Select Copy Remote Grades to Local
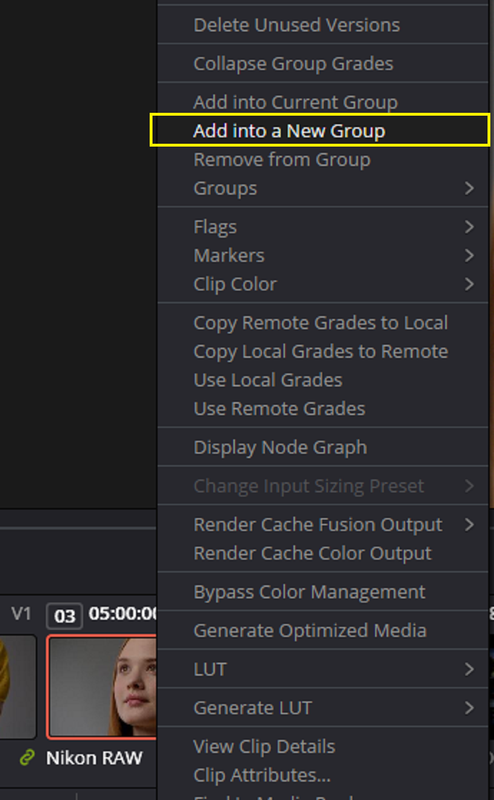 pos(323,322)
